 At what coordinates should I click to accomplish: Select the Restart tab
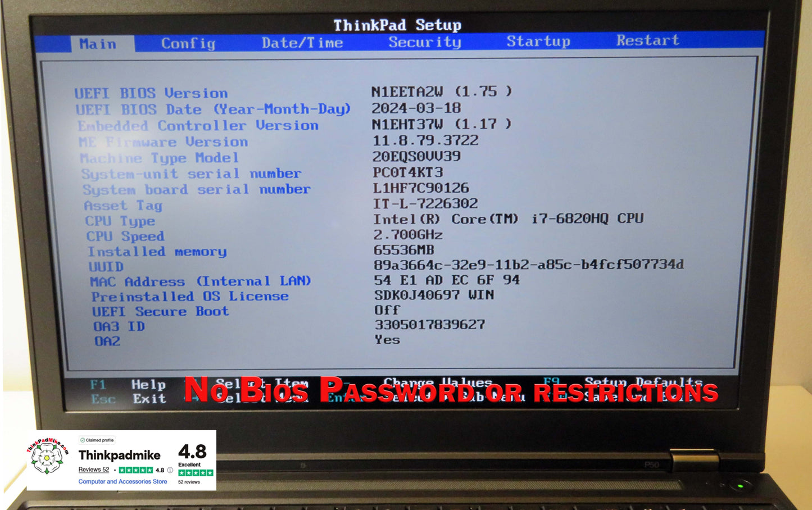(647, 40)
